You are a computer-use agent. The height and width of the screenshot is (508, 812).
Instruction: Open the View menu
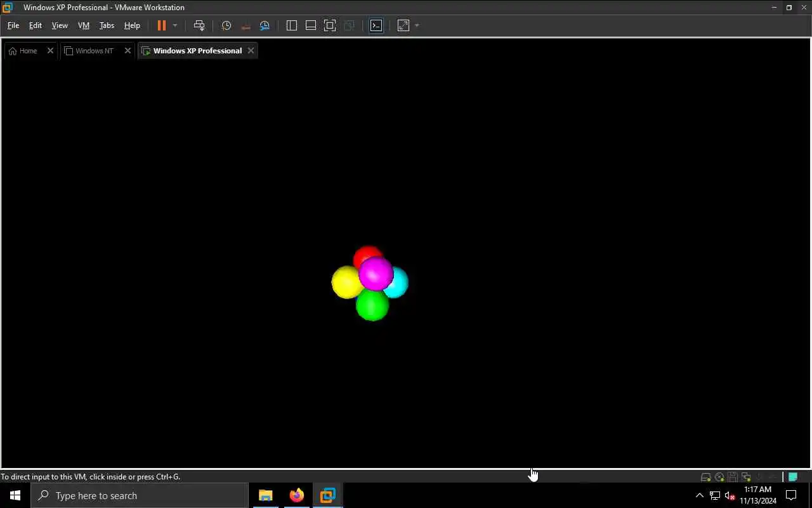pyautogui.click(x=60, y=25)
